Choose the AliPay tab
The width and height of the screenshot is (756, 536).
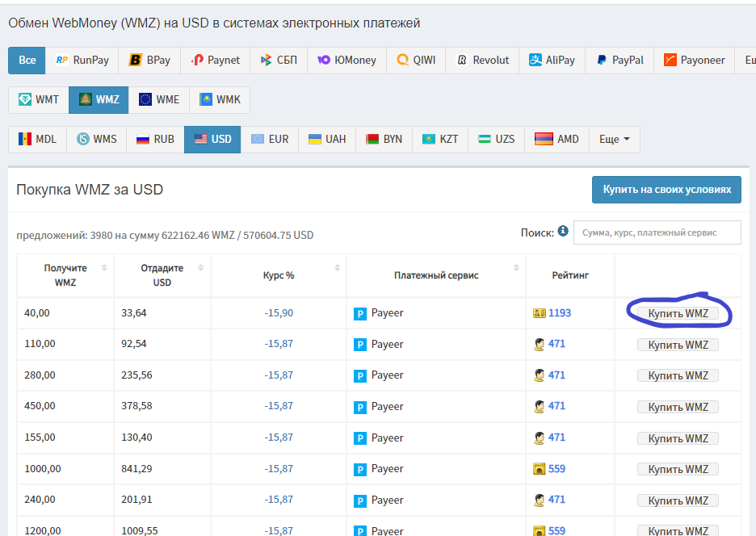coord(552,61)
